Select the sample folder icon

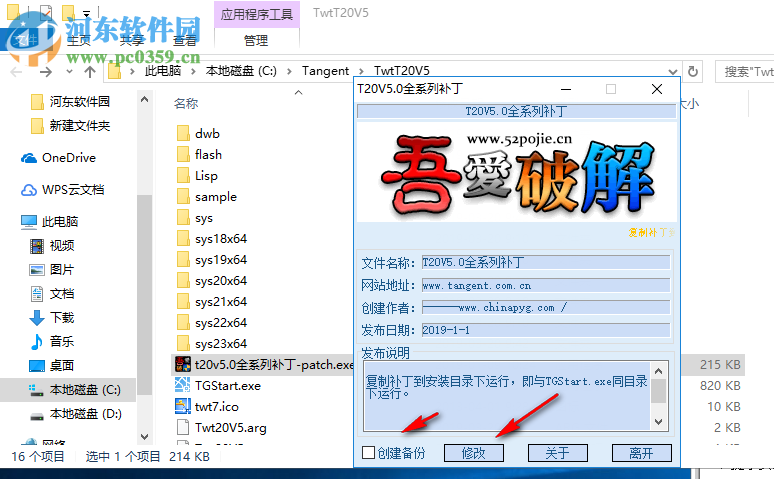pos(183,196)
